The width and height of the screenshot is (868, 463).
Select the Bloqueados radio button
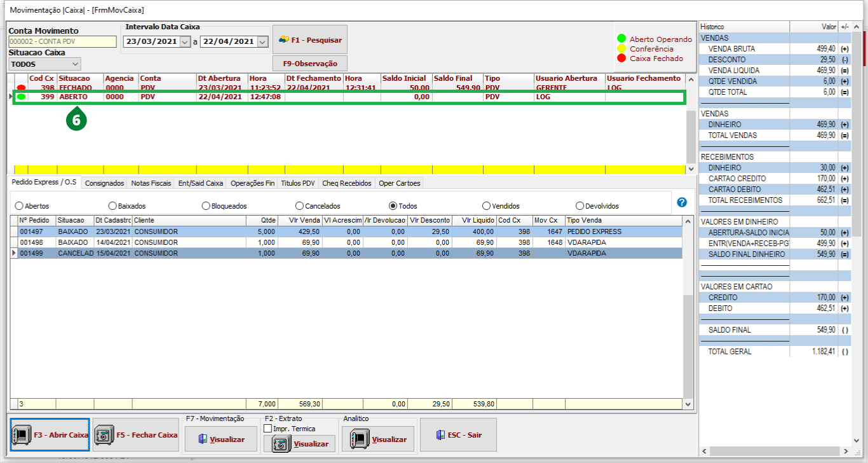206,206
